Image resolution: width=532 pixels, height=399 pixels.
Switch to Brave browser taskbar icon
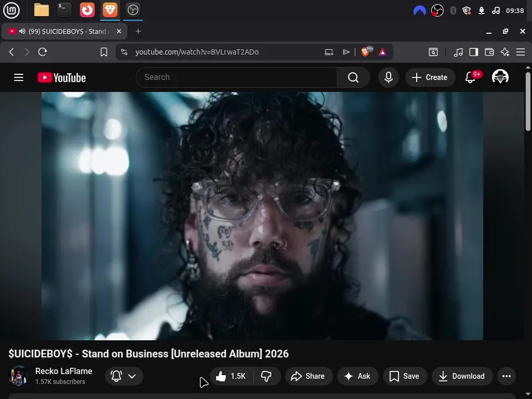[110, 10]
